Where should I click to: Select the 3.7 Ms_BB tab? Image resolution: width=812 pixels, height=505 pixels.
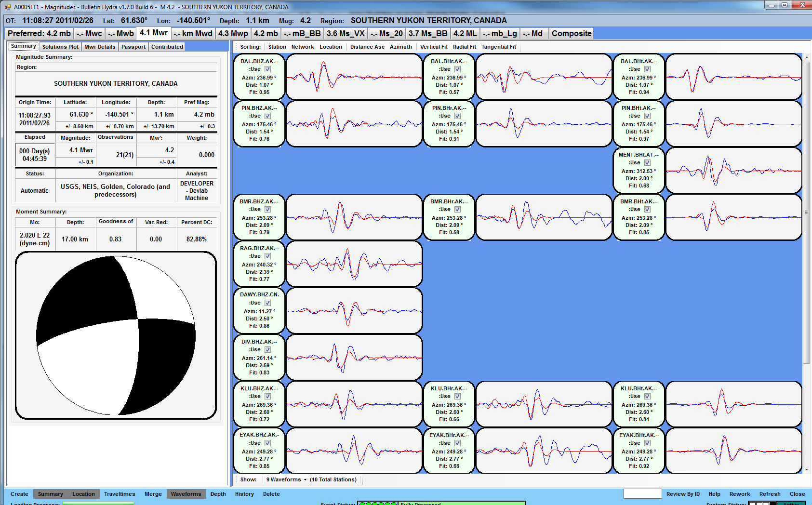pos(428,33)
